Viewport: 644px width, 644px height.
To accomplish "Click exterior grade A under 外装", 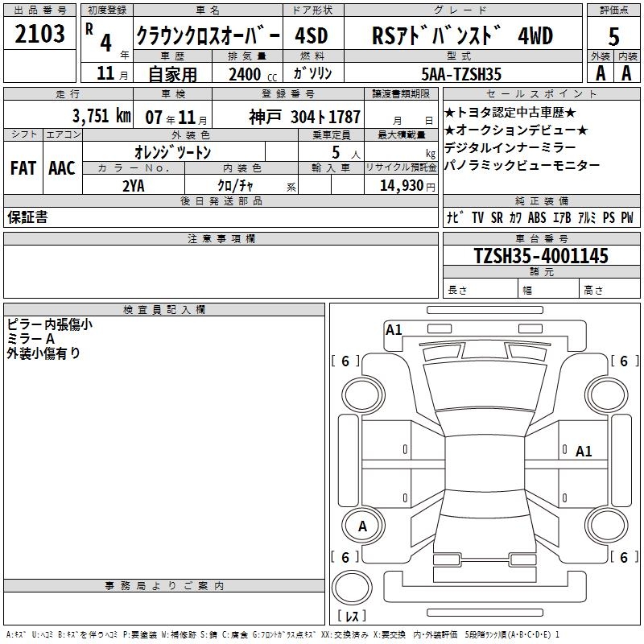I will tap(601, 73).
